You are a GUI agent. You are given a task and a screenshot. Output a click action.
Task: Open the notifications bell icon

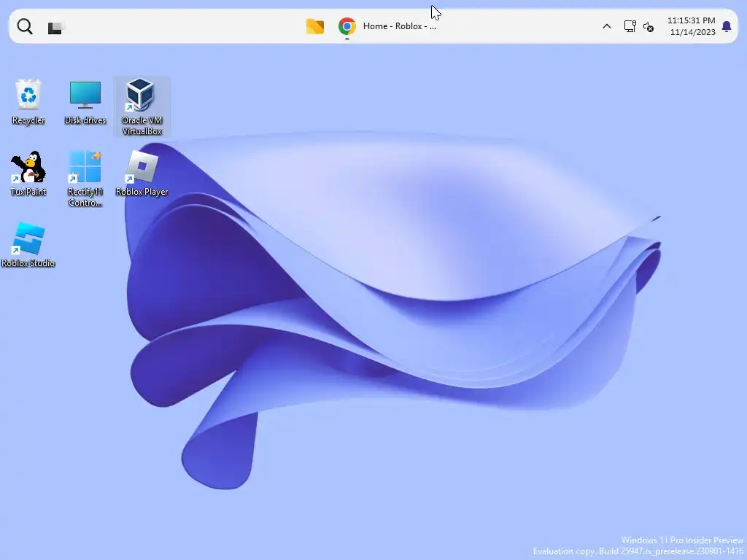click(727, 26)
